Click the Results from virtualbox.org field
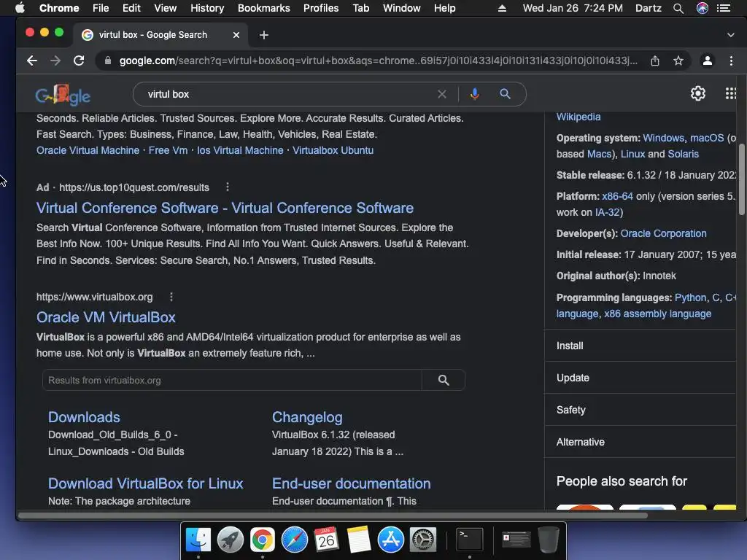Viewport: 747px width, 560px height. click(232, 380)
